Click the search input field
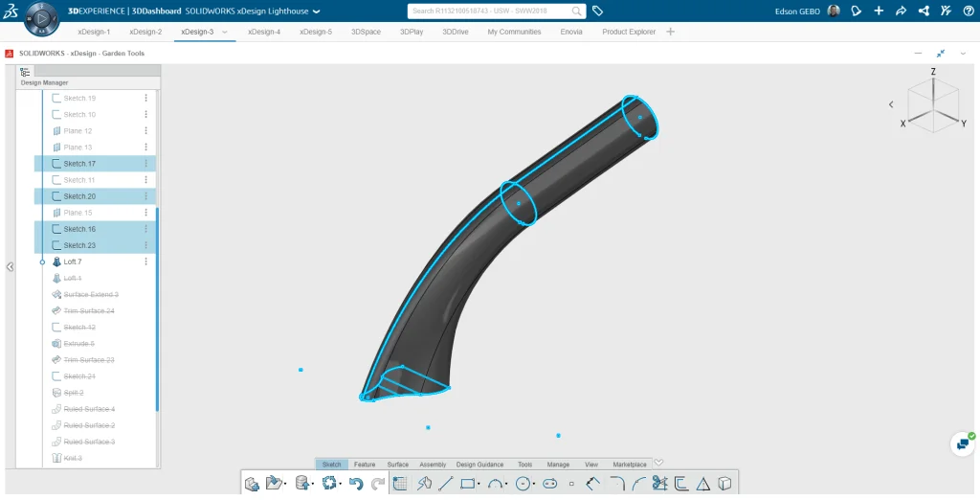The image size is (980, 500). [488, 11]
